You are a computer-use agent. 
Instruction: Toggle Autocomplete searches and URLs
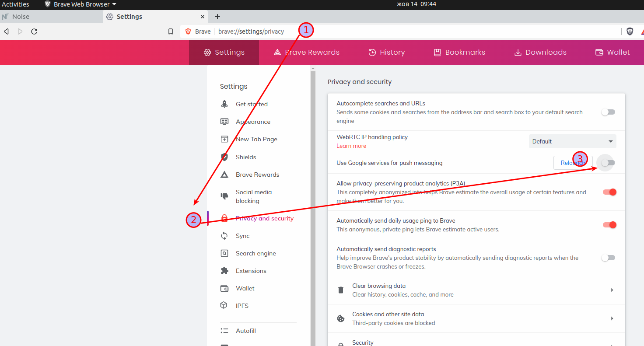pyautogui.click(x=608, y=112)
